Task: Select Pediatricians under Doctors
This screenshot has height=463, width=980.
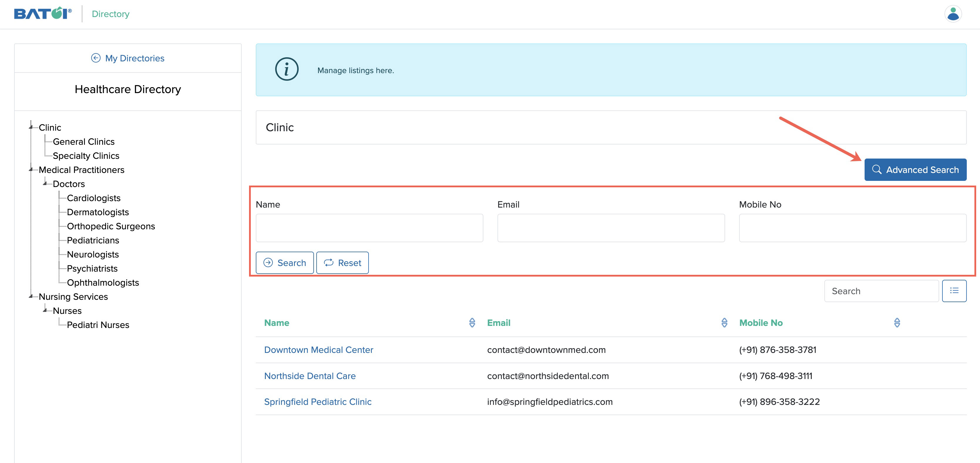Action: tap(93, 240)
